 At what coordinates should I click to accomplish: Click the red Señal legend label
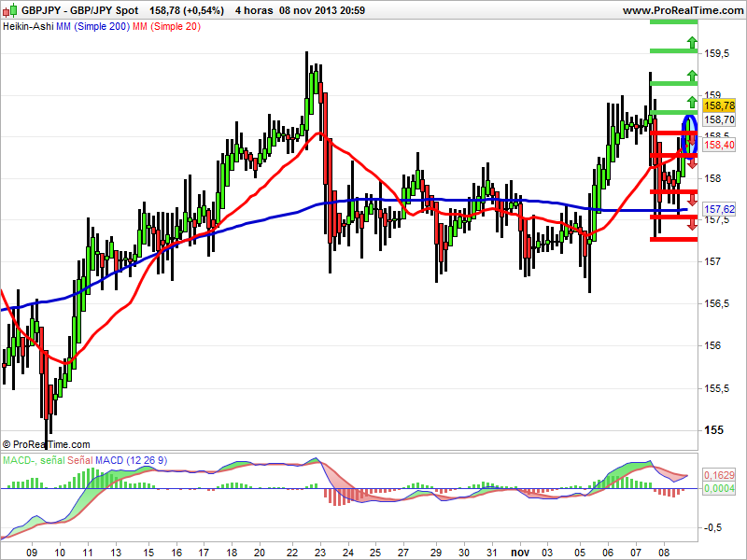tap(79, 461)
